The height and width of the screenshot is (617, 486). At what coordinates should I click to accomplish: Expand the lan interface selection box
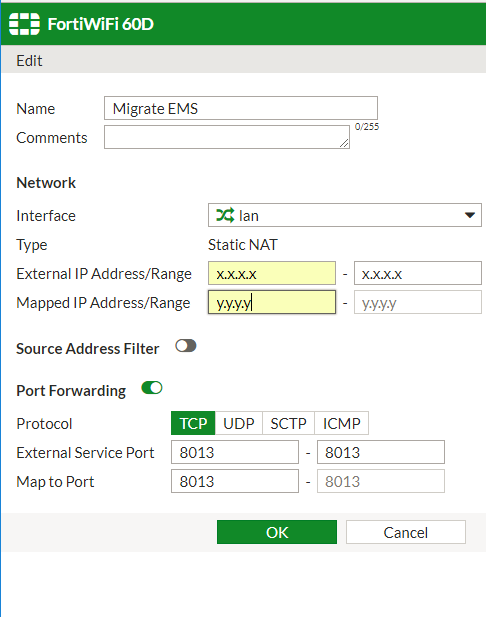pos(345,215)
